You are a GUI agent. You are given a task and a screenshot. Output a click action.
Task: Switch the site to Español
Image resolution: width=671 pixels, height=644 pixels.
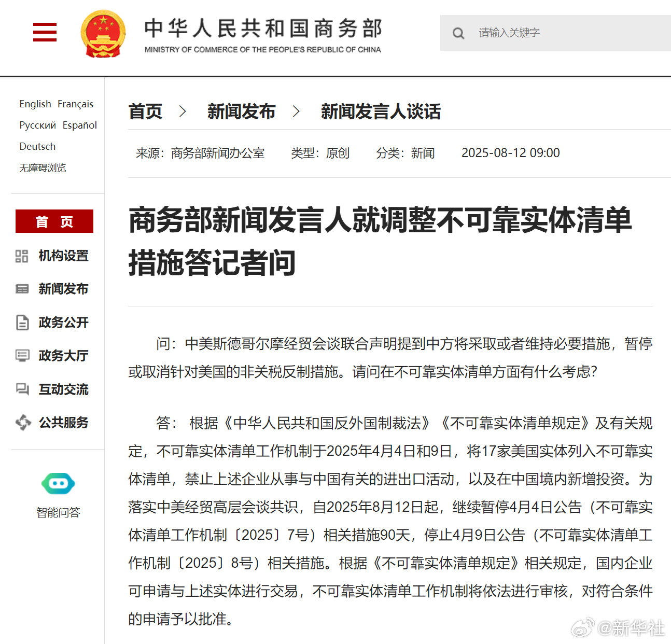[80, 125]
